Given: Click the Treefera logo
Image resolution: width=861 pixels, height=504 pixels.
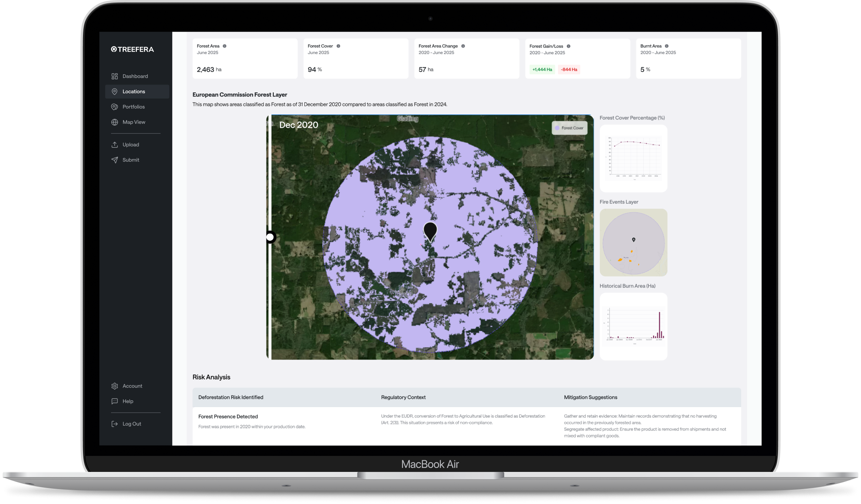Looking at the screenshot, I should tap(133, 49).
